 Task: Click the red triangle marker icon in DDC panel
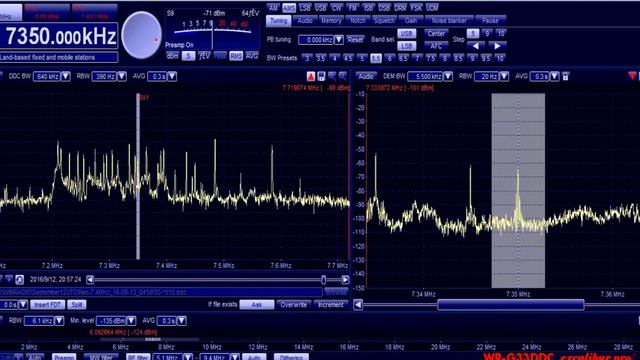[x=311, y=76]
